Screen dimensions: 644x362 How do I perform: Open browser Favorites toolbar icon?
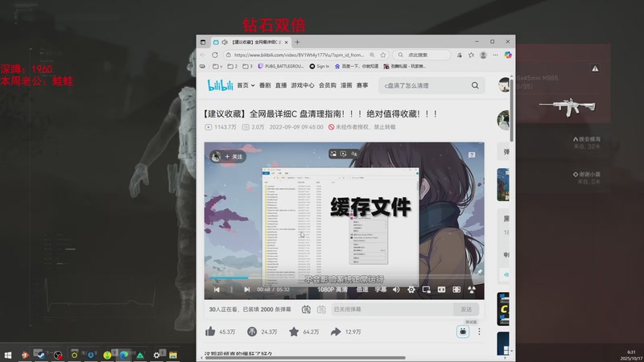click(x=471, y=55)
